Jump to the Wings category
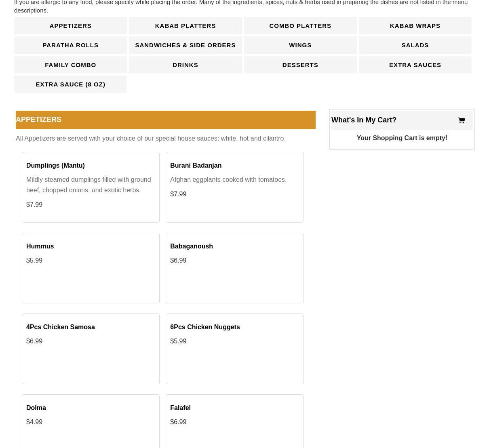This screenshot has height=448, width=489. tap(300, 45)
